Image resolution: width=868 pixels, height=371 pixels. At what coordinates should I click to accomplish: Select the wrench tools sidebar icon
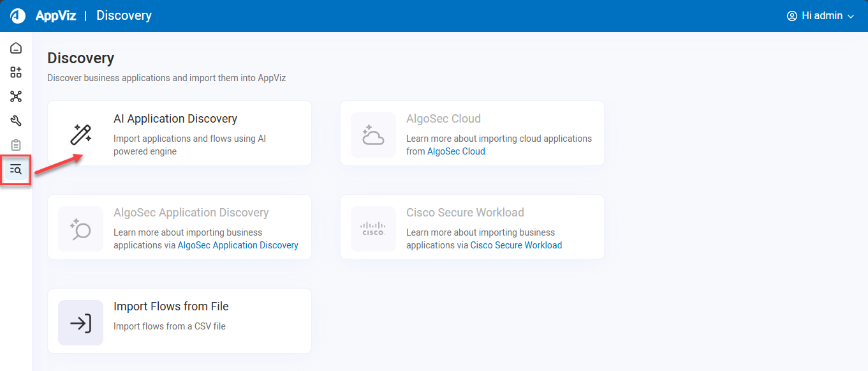click(x=16, y=121)
